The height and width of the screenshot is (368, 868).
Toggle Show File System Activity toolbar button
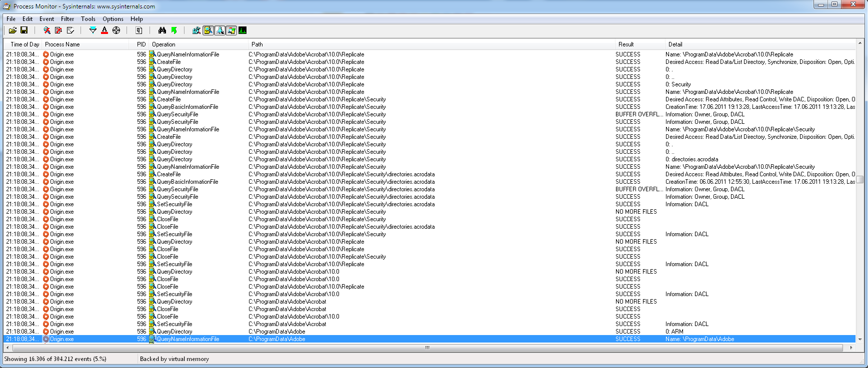(x=208, y=30)
